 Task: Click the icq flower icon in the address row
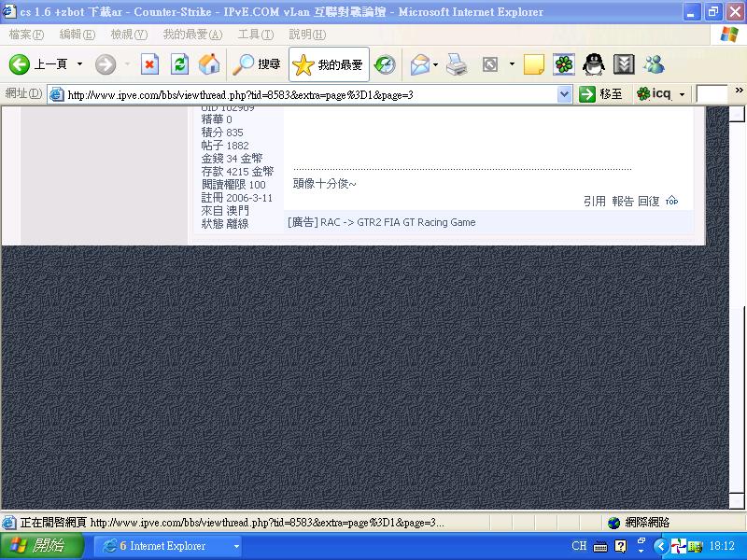(643, 94)
